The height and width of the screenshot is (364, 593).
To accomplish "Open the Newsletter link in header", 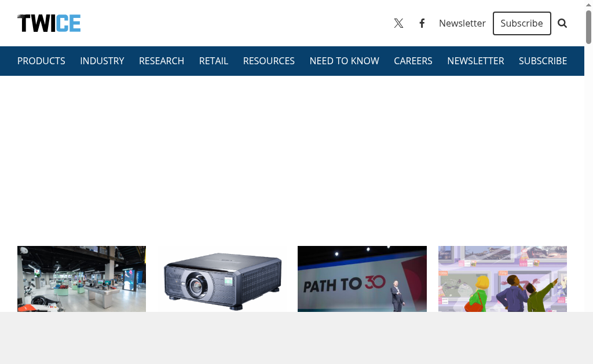I will (462, 23).
